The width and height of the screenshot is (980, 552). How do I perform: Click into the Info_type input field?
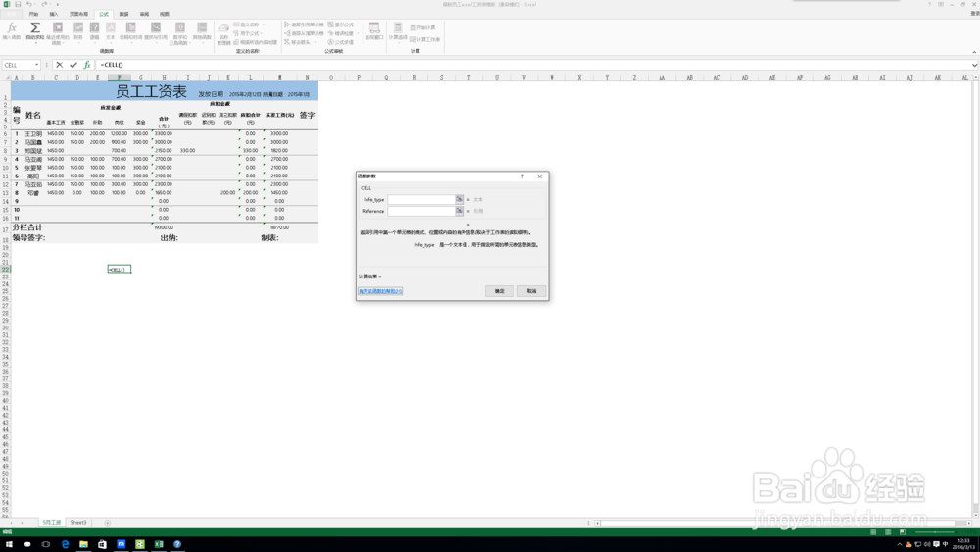421,199
